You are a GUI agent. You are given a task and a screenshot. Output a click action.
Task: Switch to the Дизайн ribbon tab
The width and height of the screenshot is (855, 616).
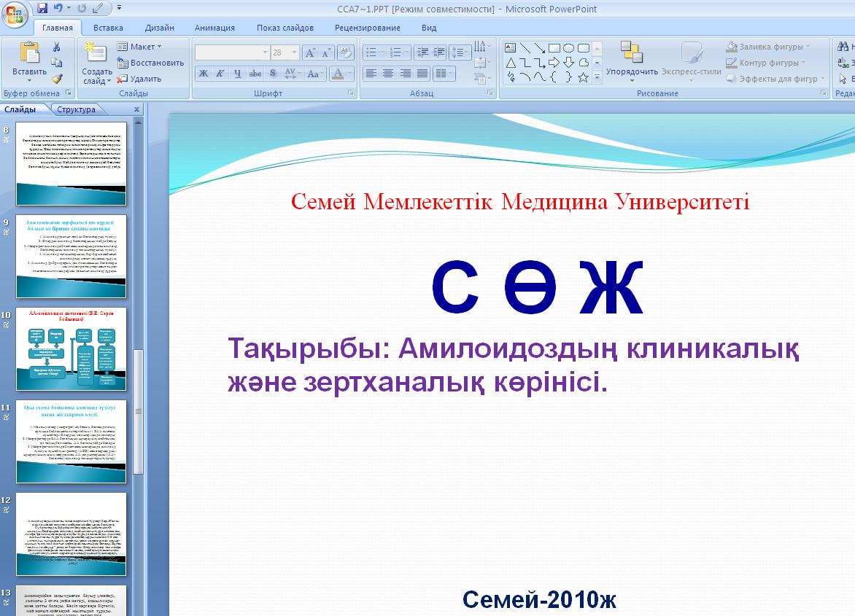160,27
